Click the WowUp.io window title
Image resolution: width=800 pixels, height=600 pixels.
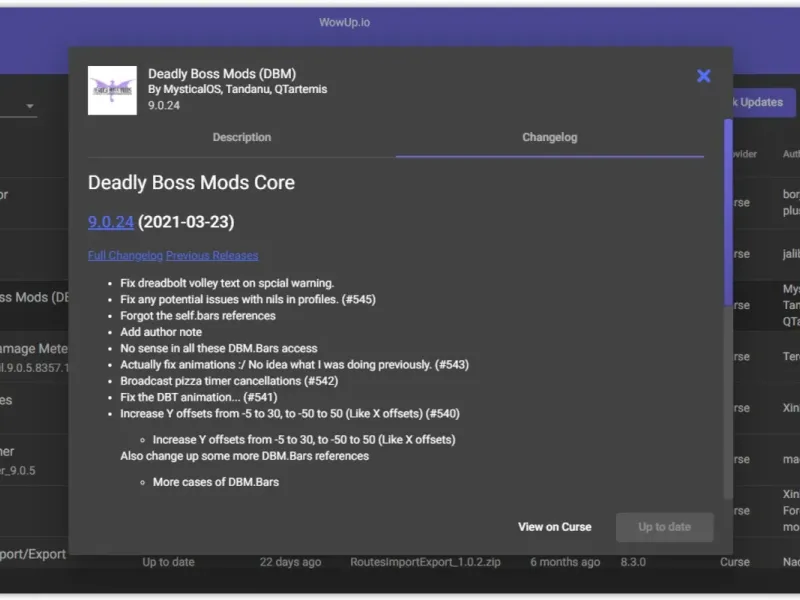(x=344, y=22)
